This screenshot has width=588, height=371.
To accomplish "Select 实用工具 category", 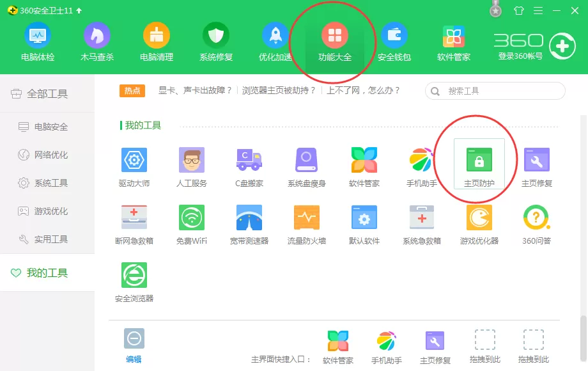I will pos(47,239).
